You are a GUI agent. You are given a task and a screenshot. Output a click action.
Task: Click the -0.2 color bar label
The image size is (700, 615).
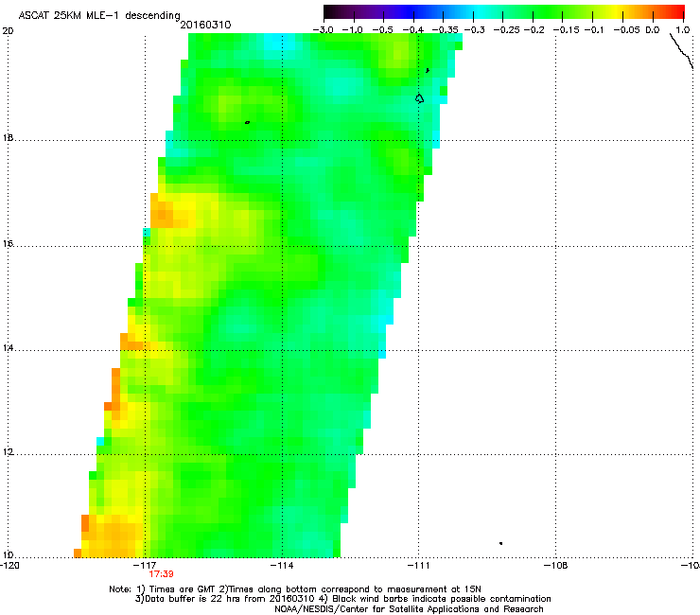(534, 30)
